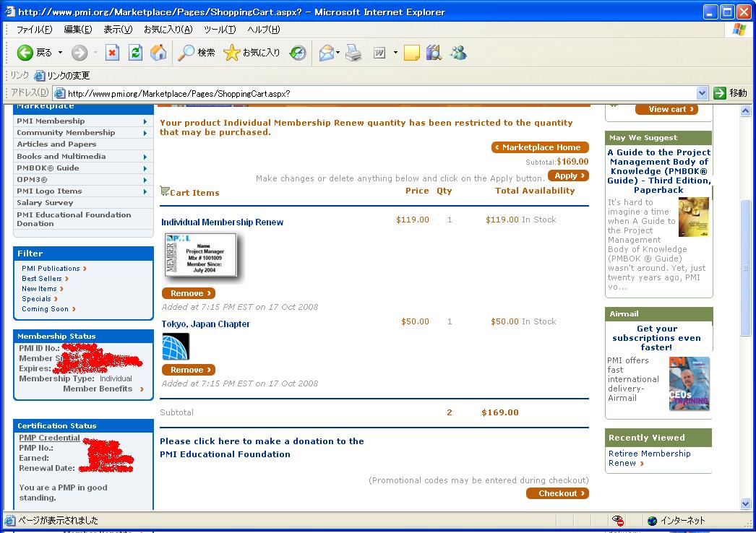Open the Retiree Membership Renew link
Screen dimensions: 756x533
click(x=649, y=459)
